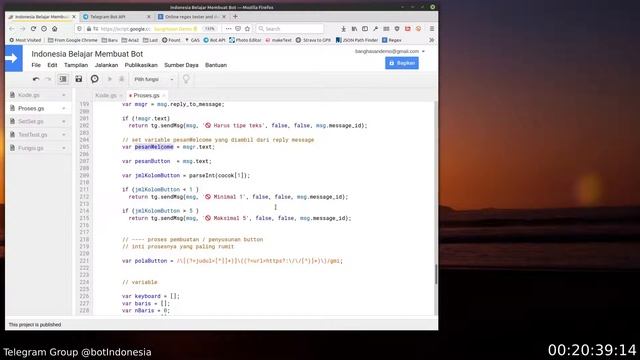Open the project triggers clock icon

(95, 79)
